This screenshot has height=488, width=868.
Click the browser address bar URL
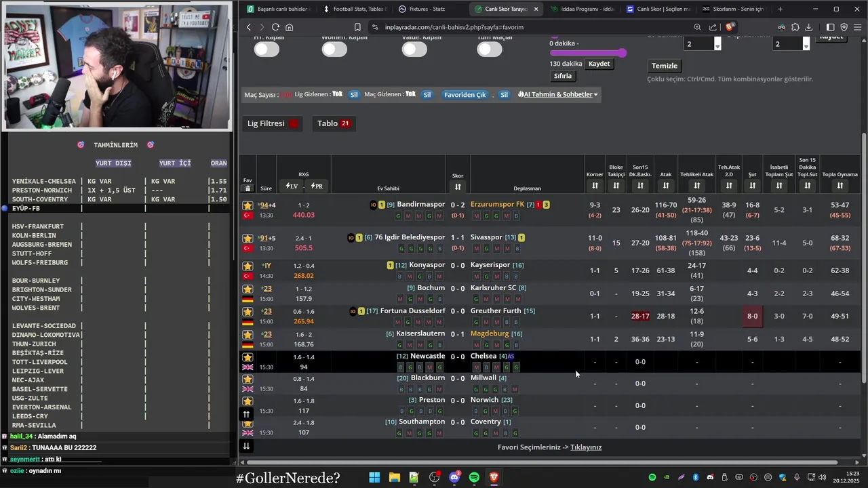[454, 27]
